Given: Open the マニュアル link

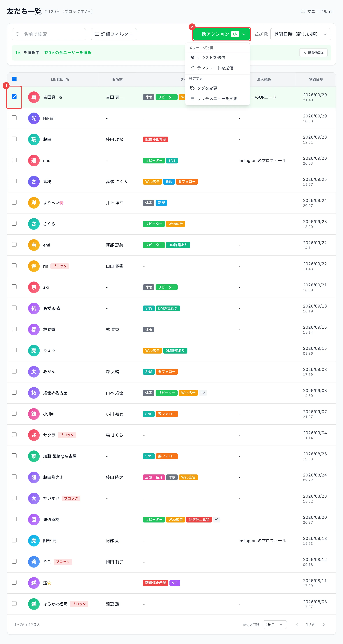Looking at the screenshot, I should click(317, 12).
